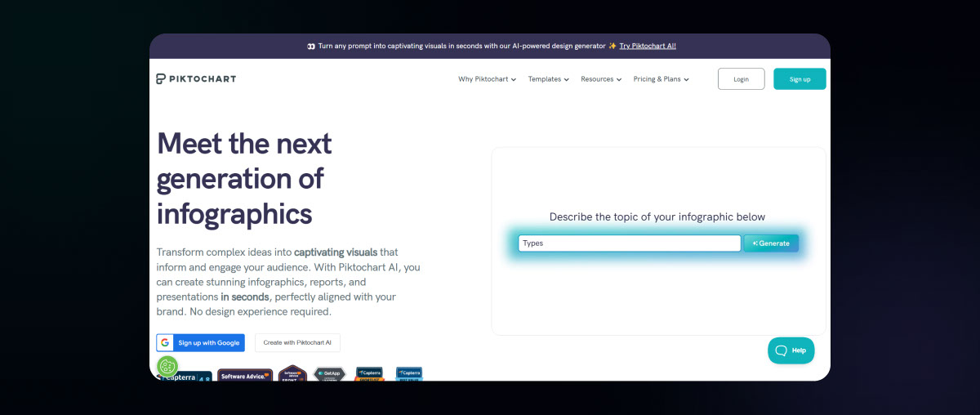Expand the Why Piktochart dropdown
This screenshot has height=415, width=980.
pyautogui.click(x=487, y=79)
